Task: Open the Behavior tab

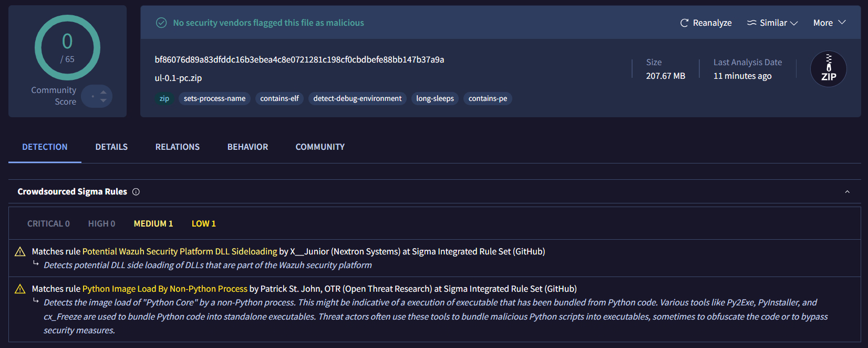Action: (247, 147)
